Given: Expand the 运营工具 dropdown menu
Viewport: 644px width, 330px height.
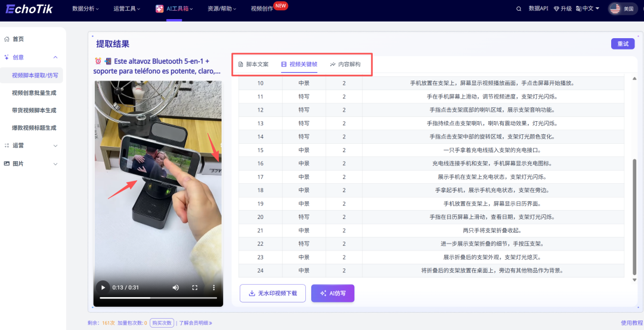Looking at the screenshot, I should 126,8.
